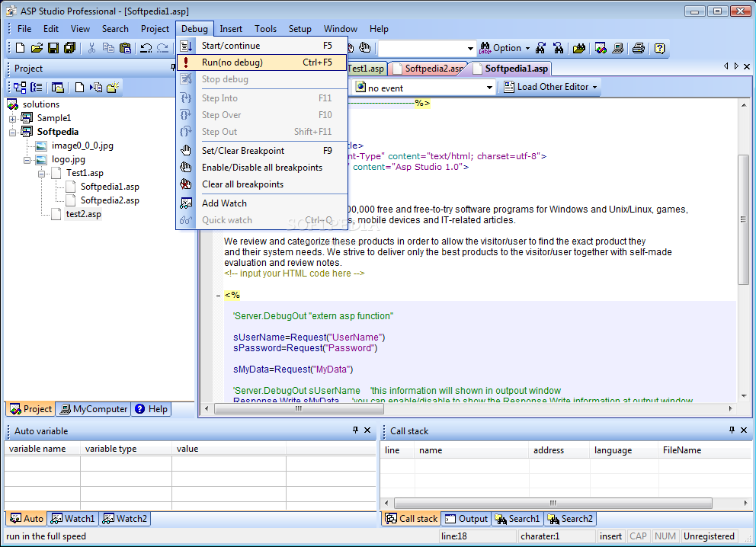The width and height of the screenshot is (756, 547).
Task: Switch to the Help panel tab
Action: click(x=152, y=409)
